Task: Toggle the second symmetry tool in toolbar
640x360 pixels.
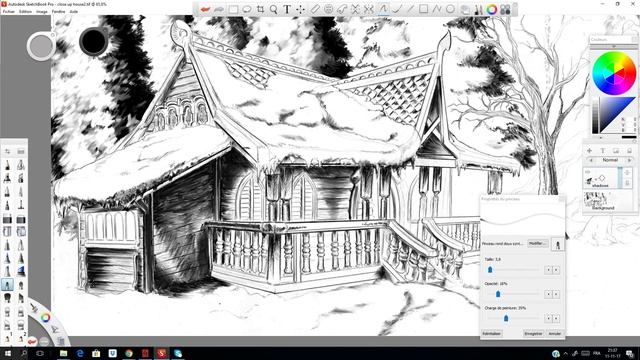Action: point(369,9)
